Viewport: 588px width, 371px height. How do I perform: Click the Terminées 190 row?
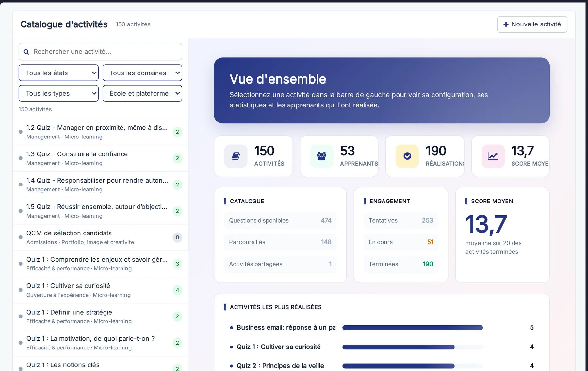tap(401, 264)
